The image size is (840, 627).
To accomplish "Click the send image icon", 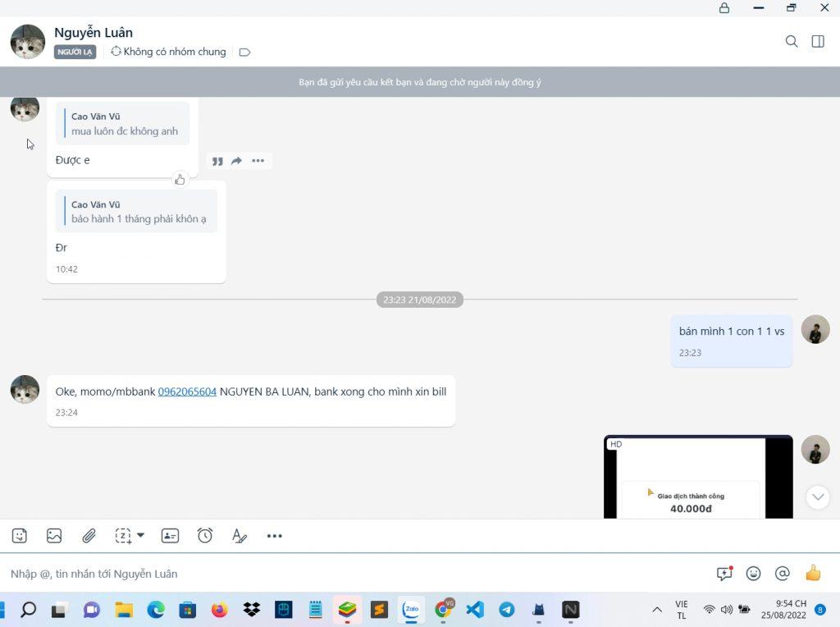I will (54, 536).
